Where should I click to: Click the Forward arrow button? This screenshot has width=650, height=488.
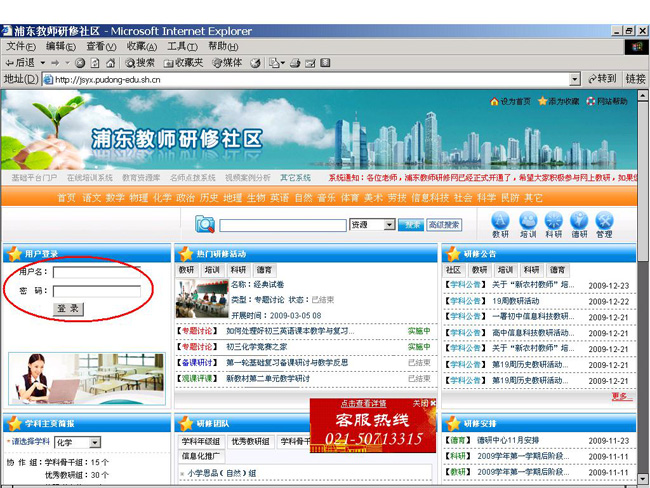[55, 63]
